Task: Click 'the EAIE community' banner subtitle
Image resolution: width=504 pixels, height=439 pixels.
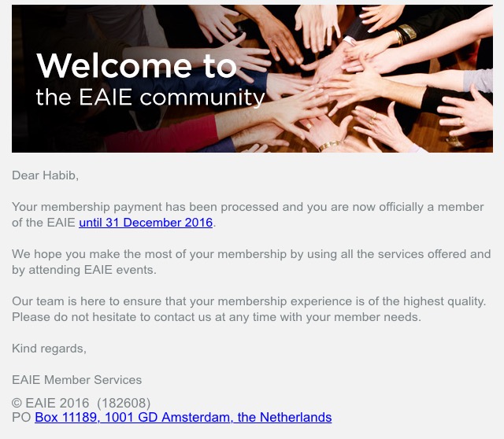Action: point(150,97)
